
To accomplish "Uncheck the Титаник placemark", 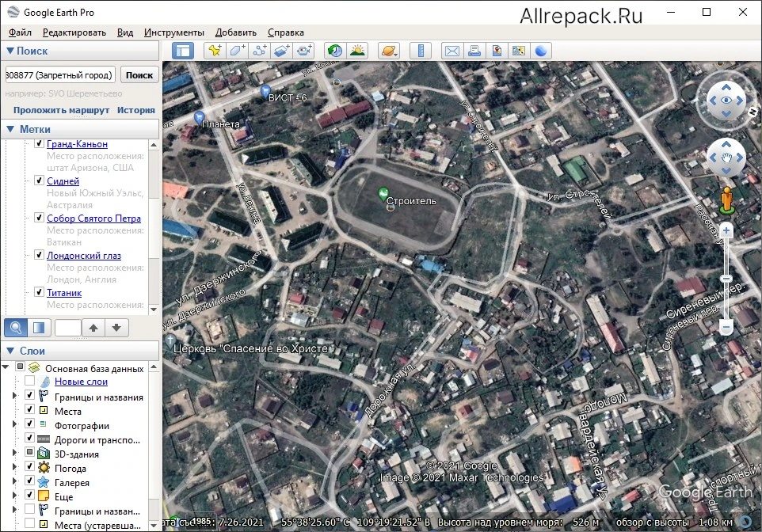I will pyautogui.click(x=40, y=291).
